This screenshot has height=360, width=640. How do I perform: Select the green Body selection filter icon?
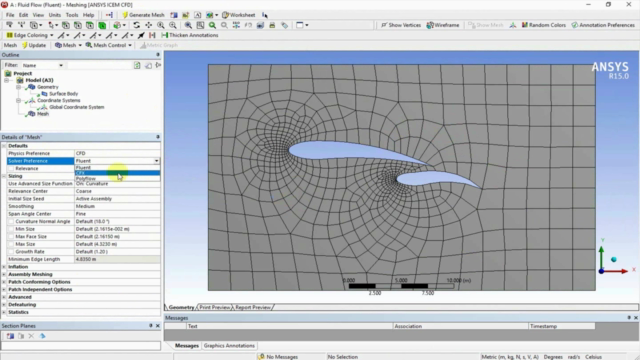click(102, 25)
